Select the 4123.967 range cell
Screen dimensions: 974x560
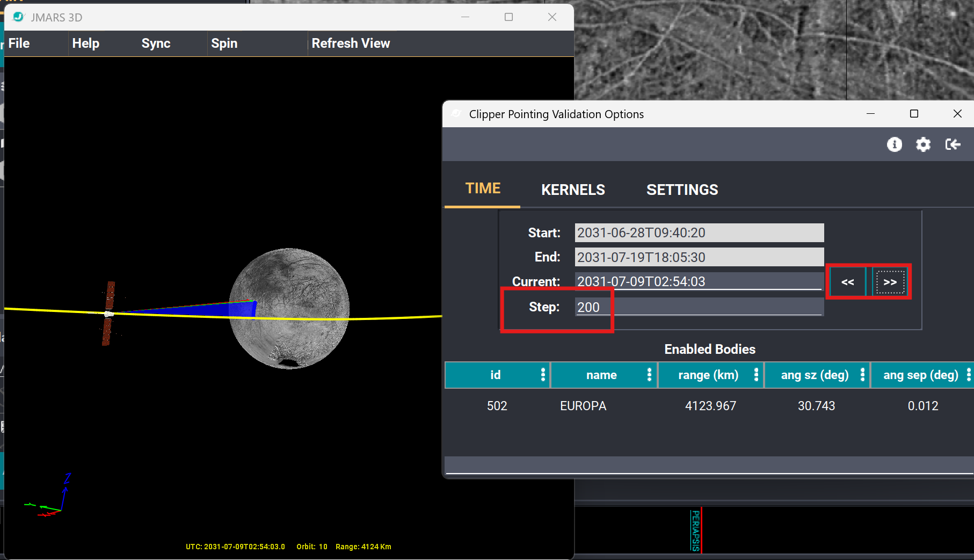click(x=710, y=406)
